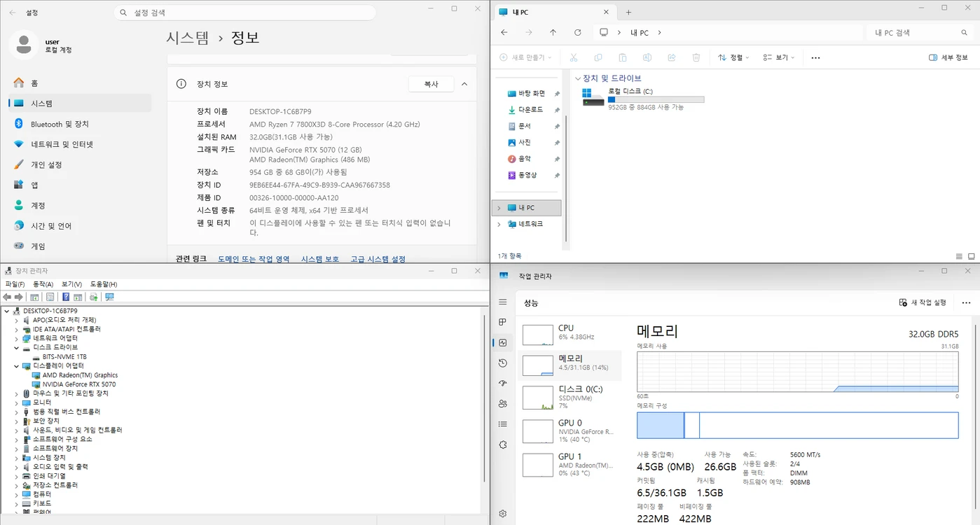
Task: Click the Device Manager vertical scrollbar
Action: coord(484,399)
